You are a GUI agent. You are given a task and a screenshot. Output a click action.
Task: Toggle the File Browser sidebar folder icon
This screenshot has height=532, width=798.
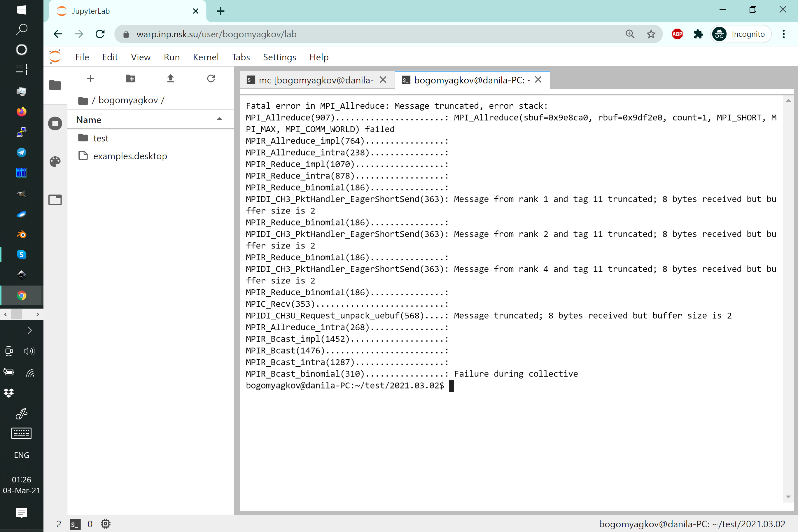pyautogui.click(x=55, y=85)
